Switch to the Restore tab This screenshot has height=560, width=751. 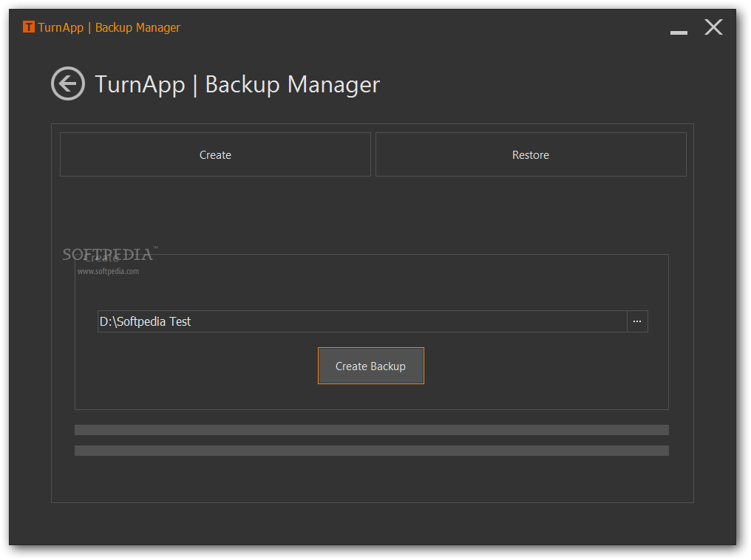(x=531, y=154)
